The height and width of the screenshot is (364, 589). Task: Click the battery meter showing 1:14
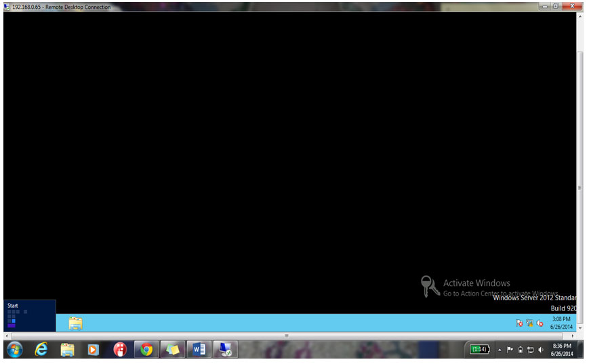479,350
